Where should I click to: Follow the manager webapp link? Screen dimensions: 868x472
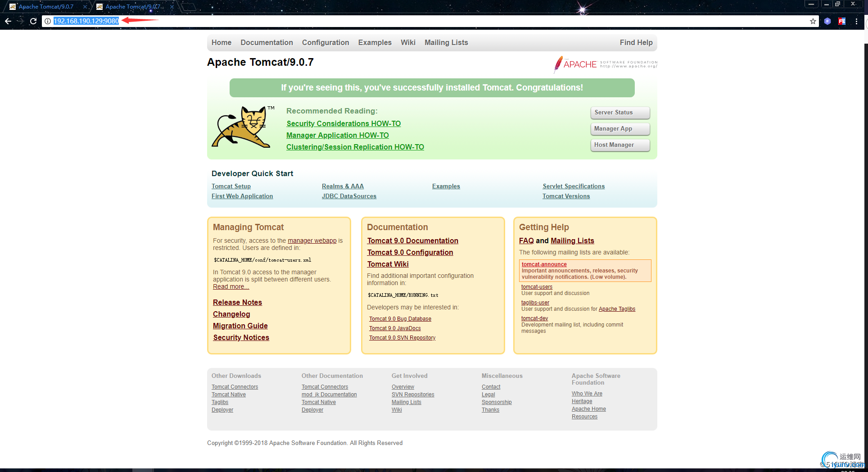pos(312,241)
